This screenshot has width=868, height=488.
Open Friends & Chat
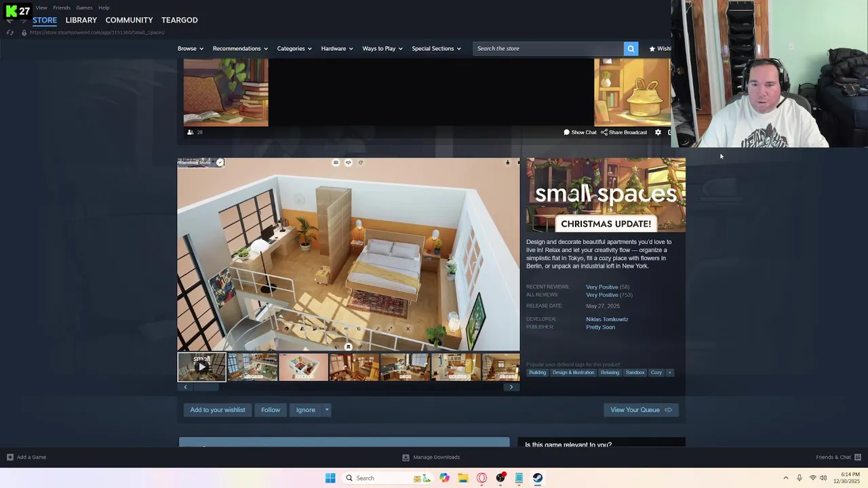pos(838,457)
